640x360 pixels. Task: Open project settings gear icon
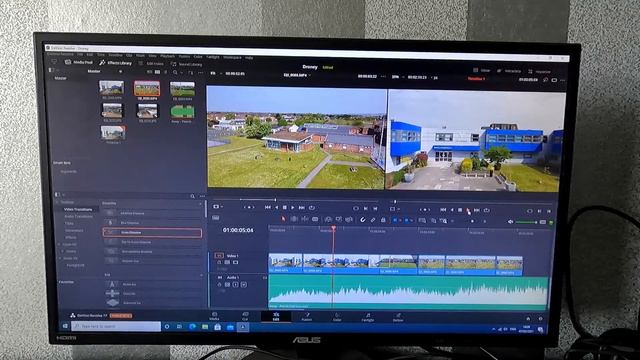[540, 318]
